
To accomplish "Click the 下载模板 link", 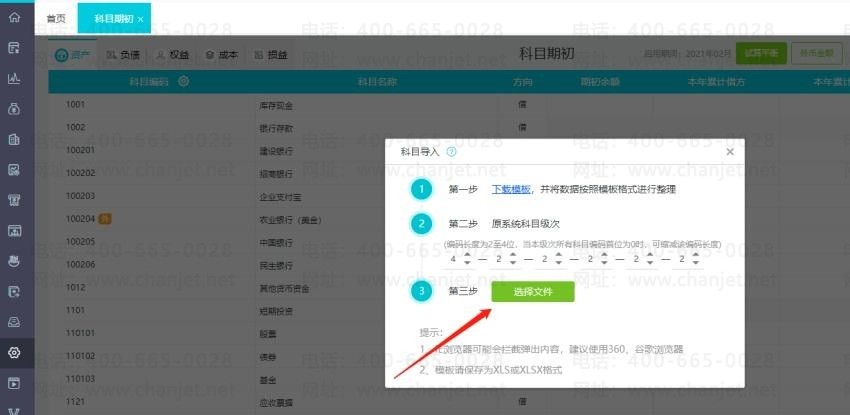I will pyautogui.click(x=511, y=190).
